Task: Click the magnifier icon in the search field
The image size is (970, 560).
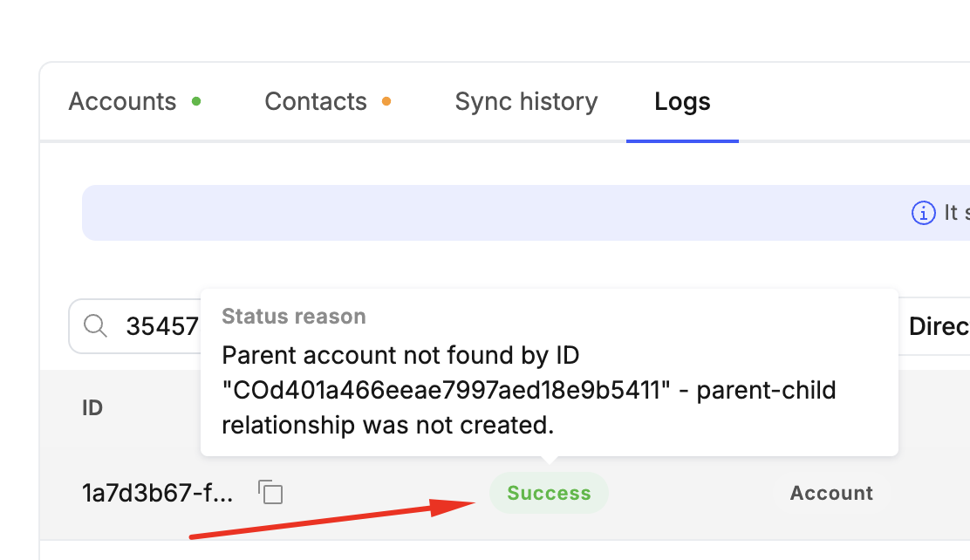Action: [x=95, y=326]
